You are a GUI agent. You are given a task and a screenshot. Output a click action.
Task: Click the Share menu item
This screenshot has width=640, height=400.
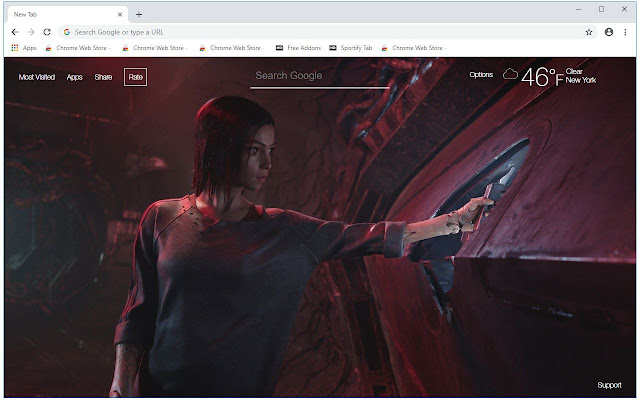tap(103, 77)
